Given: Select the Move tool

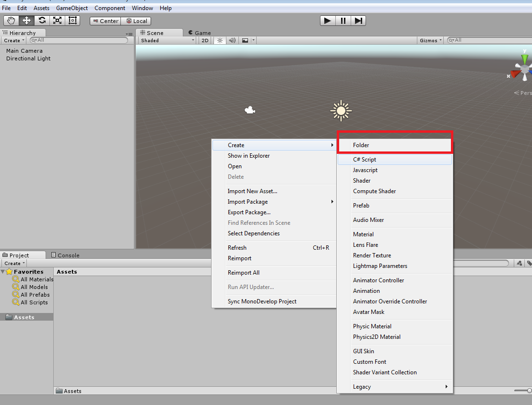Looking at the screenshot, I should (x=26, y=21).
